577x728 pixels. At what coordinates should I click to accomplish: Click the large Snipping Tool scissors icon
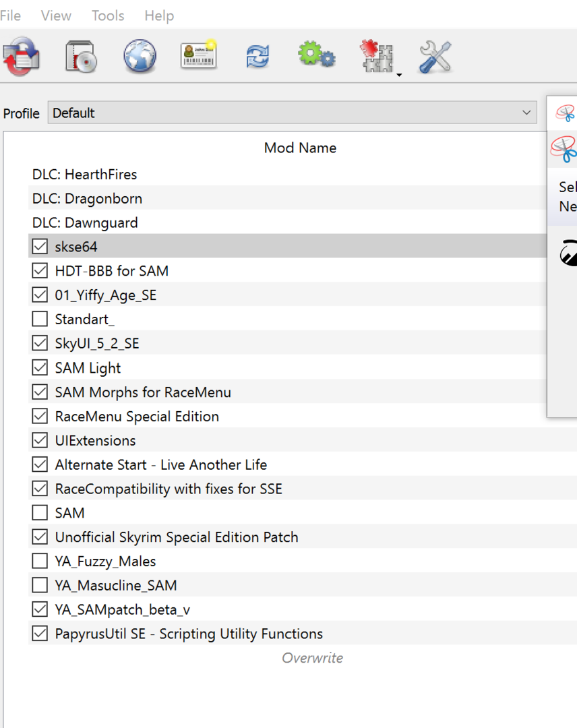tap(564, 149)
